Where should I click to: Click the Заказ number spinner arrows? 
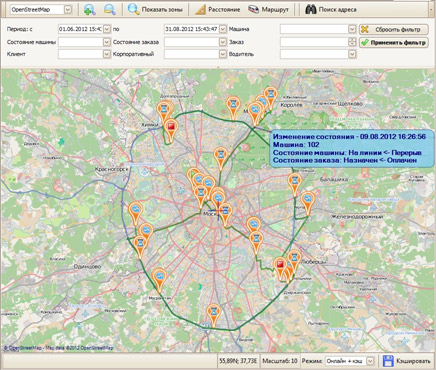[x=352, y=42]
